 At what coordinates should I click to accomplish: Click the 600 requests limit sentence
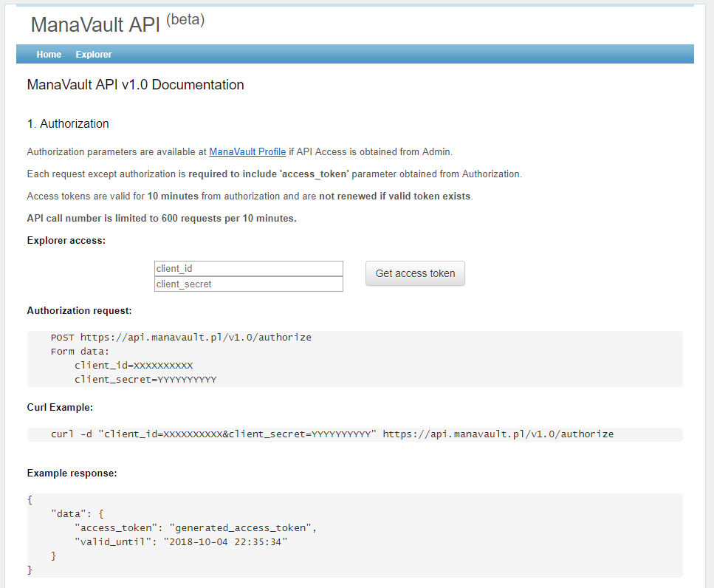pos(162,218)
